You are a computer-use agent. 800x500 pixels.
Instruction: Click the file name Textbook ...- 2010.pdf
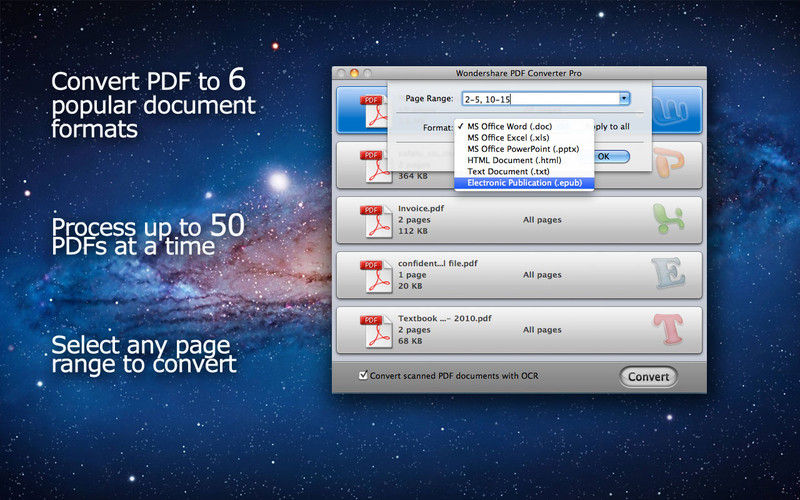[x=444, y=318]
